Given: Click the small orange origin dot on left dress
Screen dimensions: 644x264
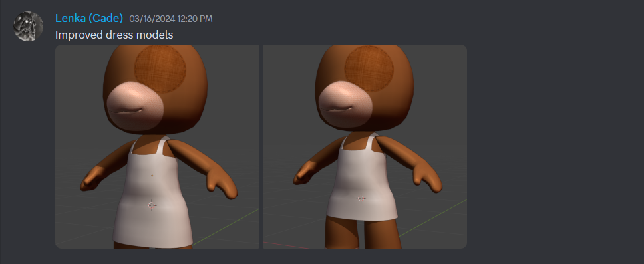Looking at the screenshot, I should coord(152,176).
